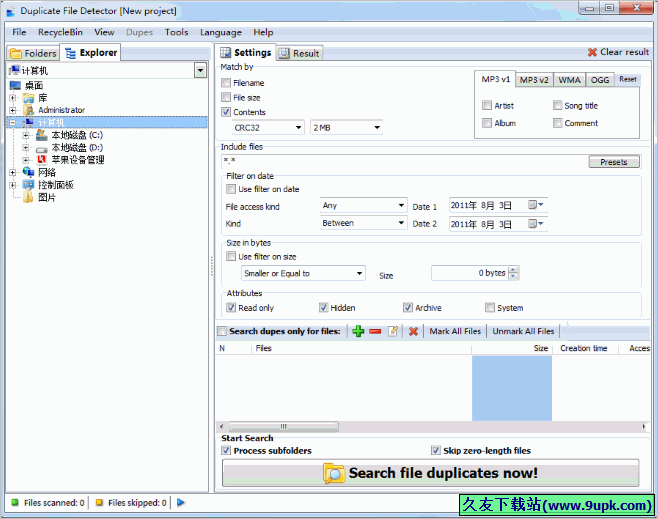The width and height of the screenshot is (658, 519).
Task: Switch to the Result tab
Action: pos(300,53)
